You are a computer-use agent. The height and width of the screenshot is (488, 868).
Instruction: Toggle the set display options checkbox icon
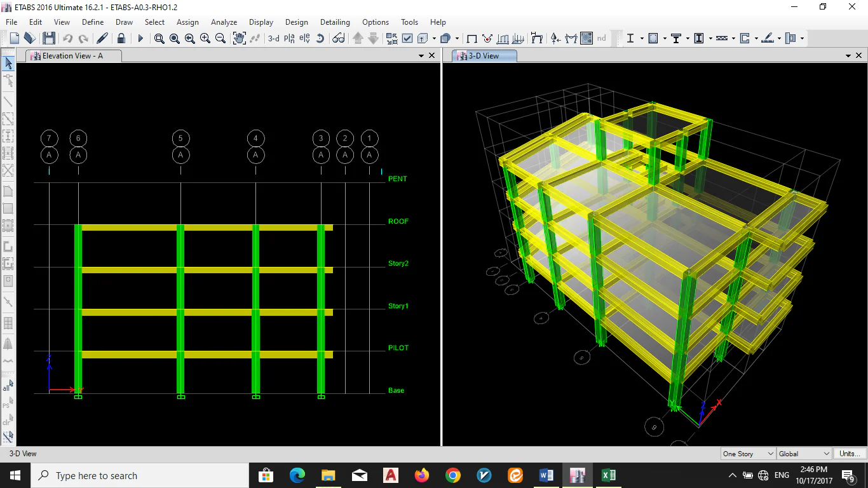click(407, 38)
